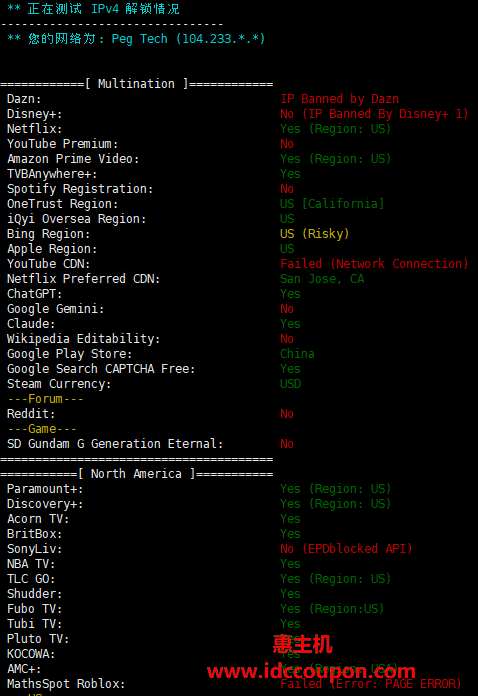Click the North America section header

tap(136, 474)
